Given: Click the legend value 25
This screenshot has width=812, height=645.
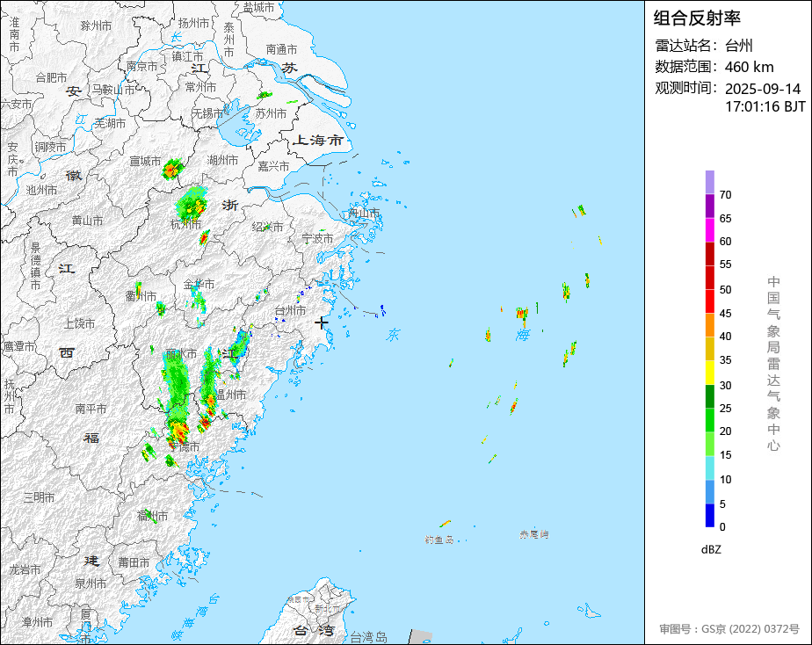Looking at the screenshot, I should (725, 409).
